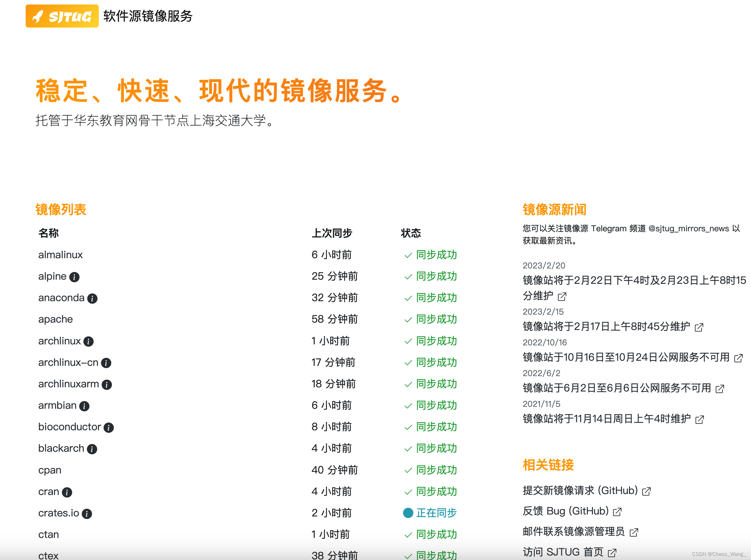Click the crates.io info icon
Image resolution: width=751 pixels, height=560 pixels.
point(87,514)
